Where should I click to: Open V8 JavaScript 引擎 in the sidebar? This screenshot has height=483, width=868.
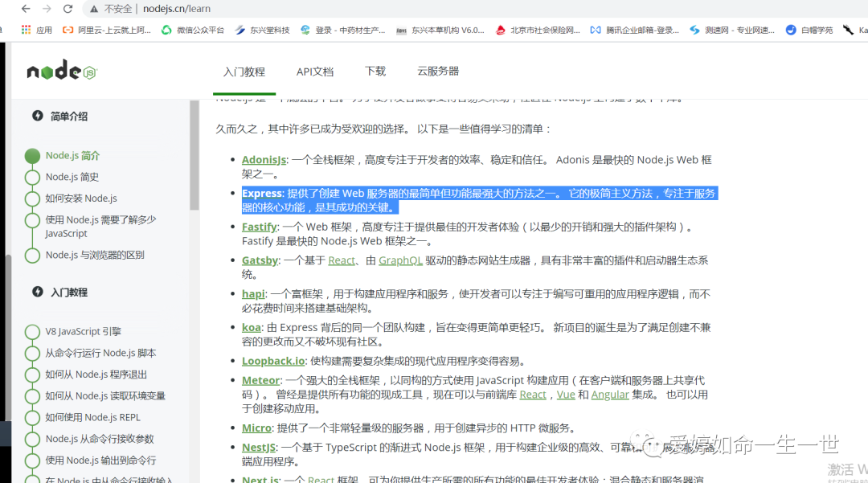pos(83,331)
